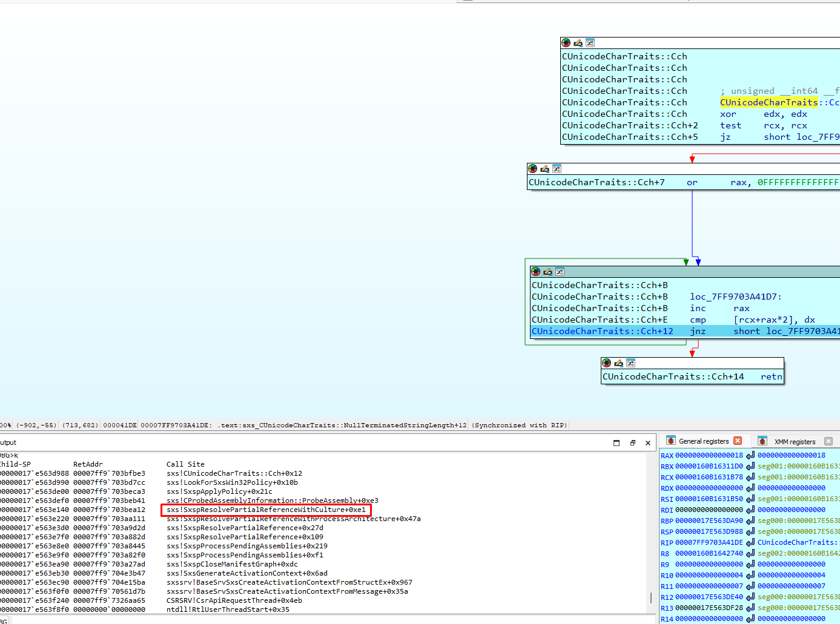The image size is (840, 624).
Task: Float the Output panel using restore button
Action: tap(633, 443)
